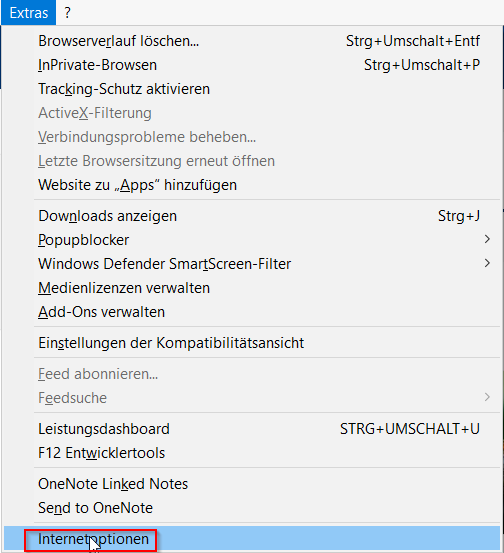
Task: Open Downloads anzeigen
Action: (252, 216)
